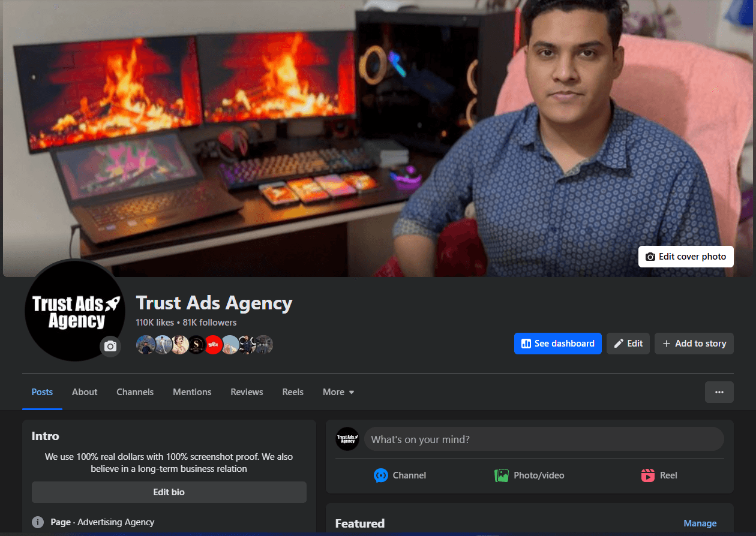This screenshot has width=756, height=536.
Task: Select the Photo/video composer option
Action: [x=529, y=475]
